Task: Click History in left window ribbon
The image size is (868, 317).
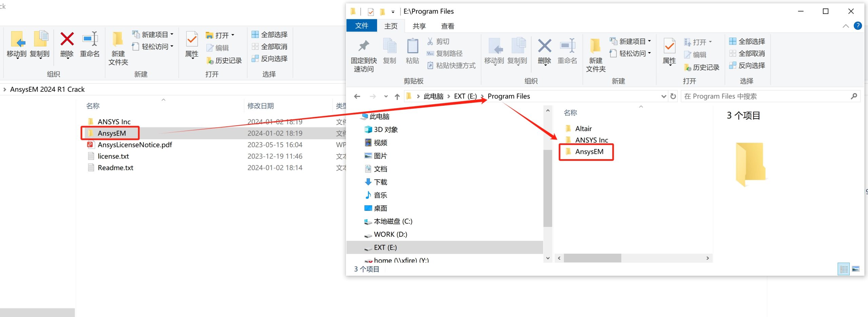Action: coord(224,60)
